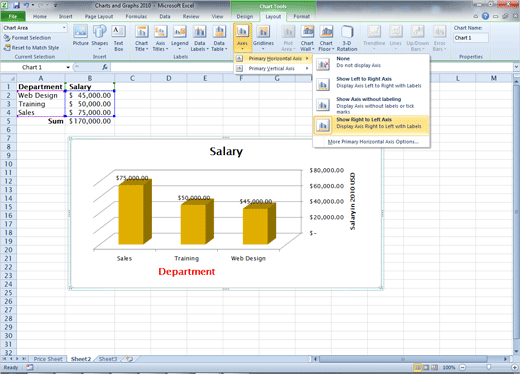
Task: Choose Show Right to Left Axis
Action: (x=371, y=125)
